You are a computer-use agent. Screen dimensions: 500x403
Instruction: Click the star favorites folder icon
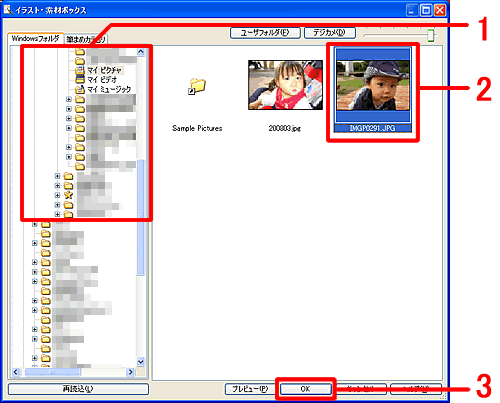point(68,195)
